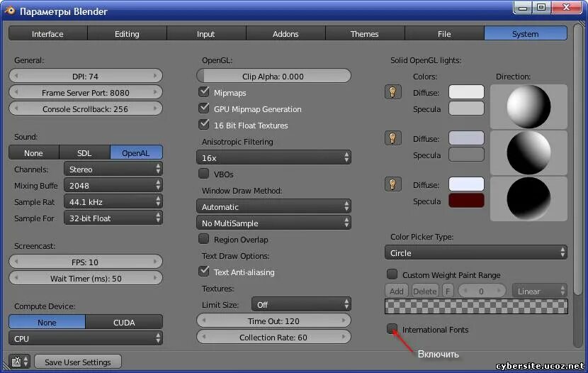The image size is (588, 373).
Task: Toggle the second OpenGL light bulb icon
Action: coord(392,138)
